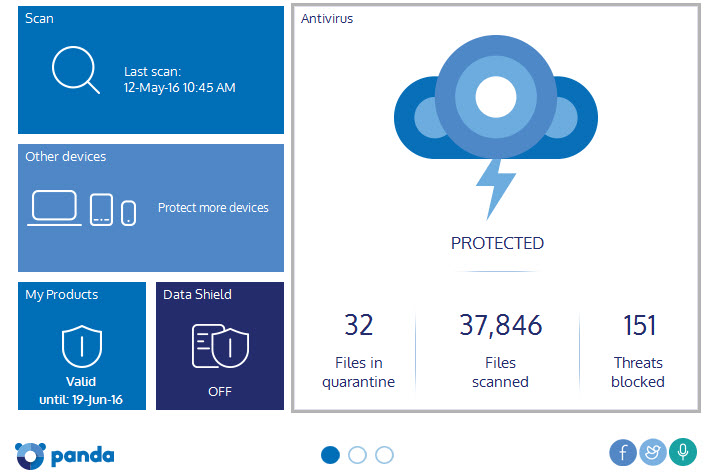Open the My Products tile title
Image resolution: width=711 pixels, height=474 pixels.
pyautogui.click(x=62, y=294)
